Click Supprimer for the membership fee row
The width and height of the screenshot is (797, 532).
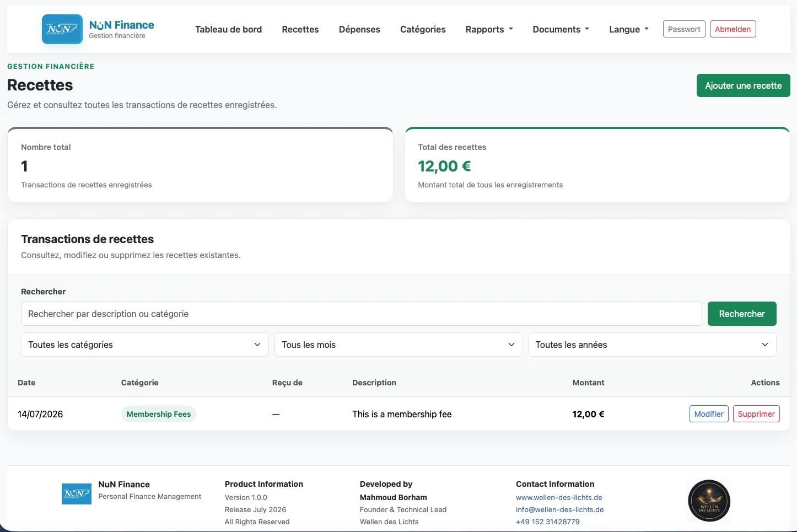pos(756,414)
